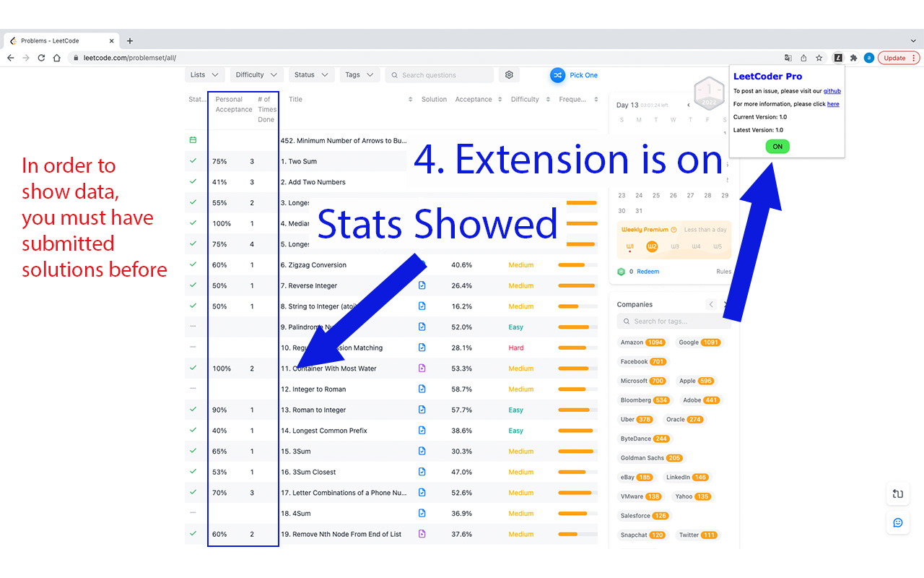924x578 pixels.
Task: Select week W2 in Weekly Premium
Action: pos(652,246)
